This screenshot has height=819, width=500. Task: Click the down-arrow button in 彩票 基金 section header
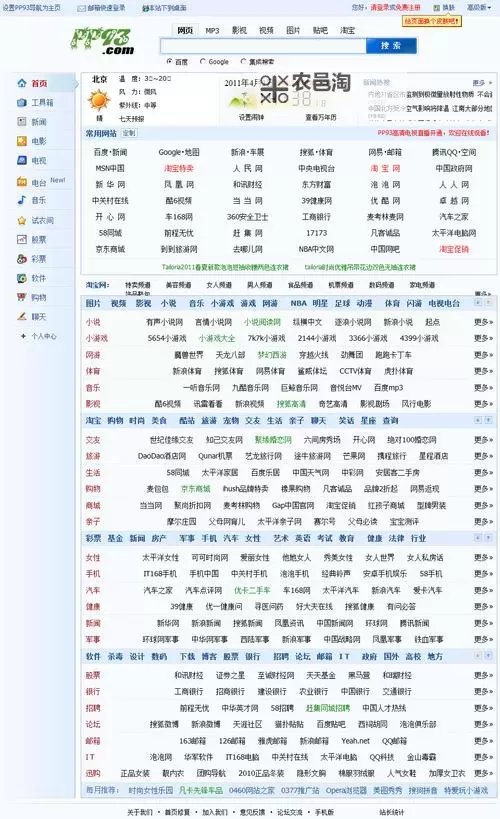coord(478,537)
